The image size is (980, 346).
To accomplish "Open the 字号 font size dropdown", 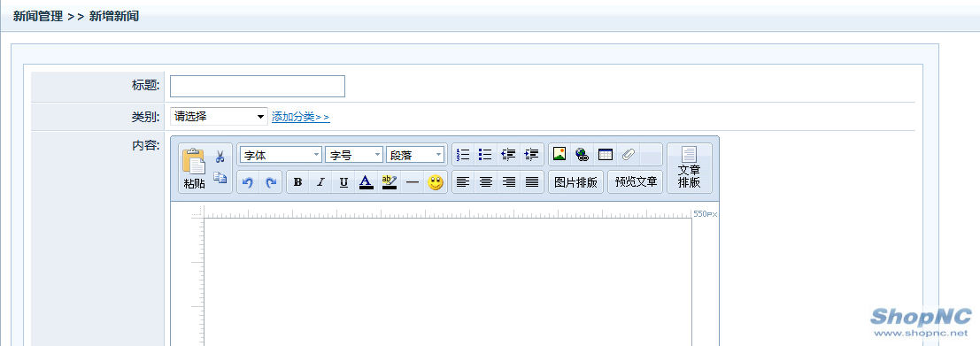I will (x=354, y=155).
